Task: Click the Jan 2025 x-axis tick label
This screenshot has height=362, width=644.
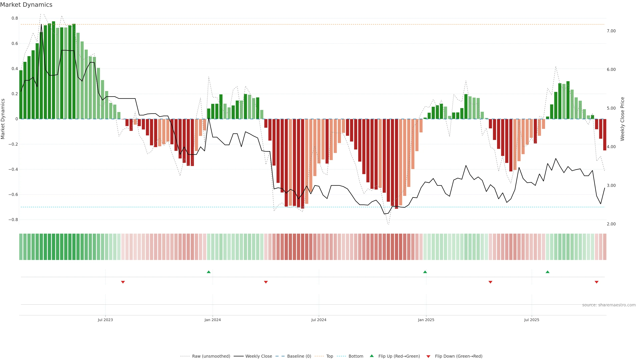Action: pos(426,320)
